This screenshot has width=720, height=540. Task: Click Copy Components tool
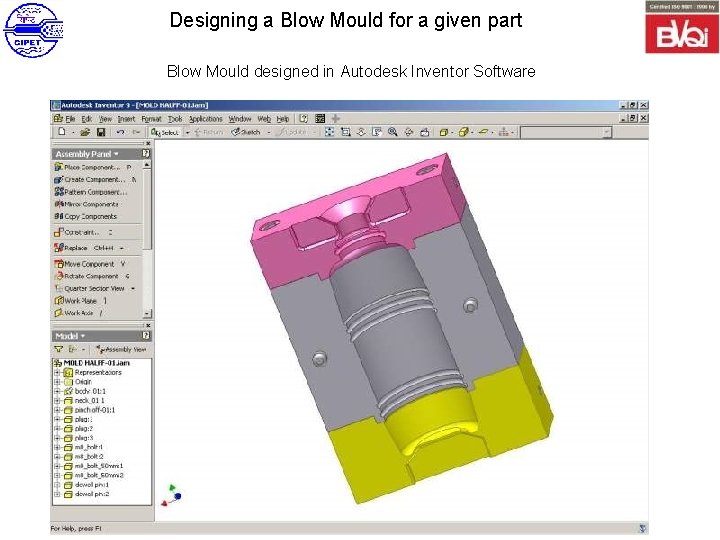85,216
